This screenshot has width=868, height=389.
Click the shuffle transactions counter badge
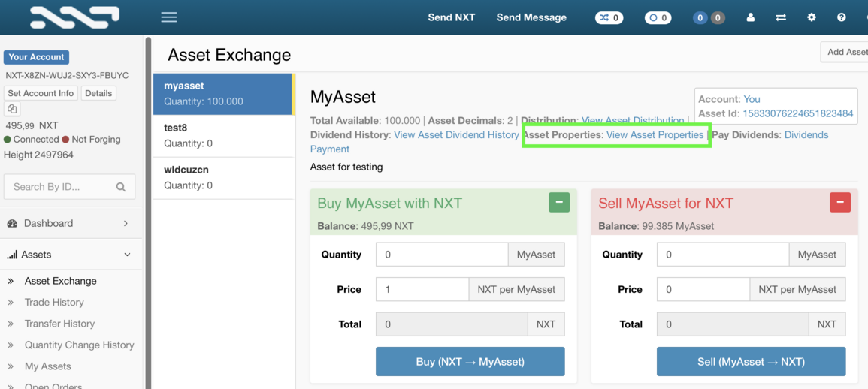coord(609,17)
